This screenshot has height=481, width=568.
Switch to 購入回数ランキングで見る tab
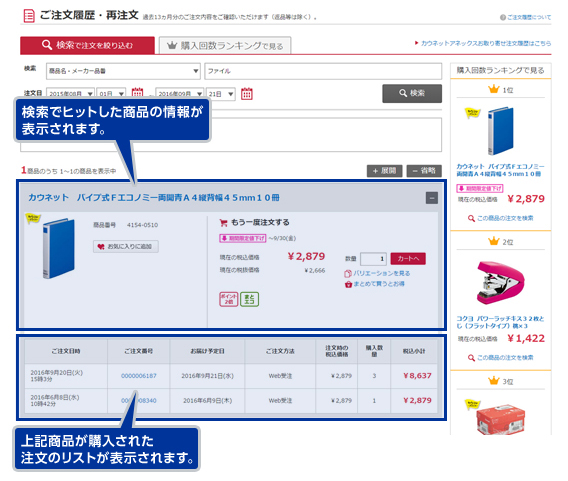pos(225,46)
